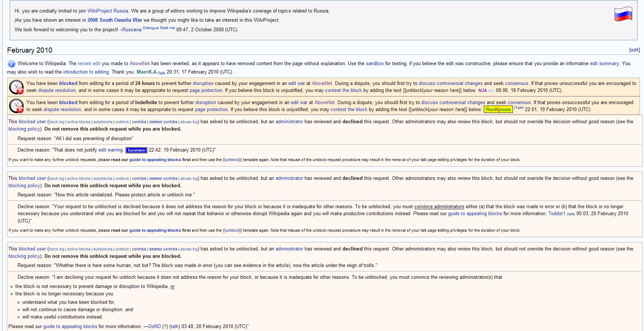
Task: Open the sandbox link
Action: 375,64
